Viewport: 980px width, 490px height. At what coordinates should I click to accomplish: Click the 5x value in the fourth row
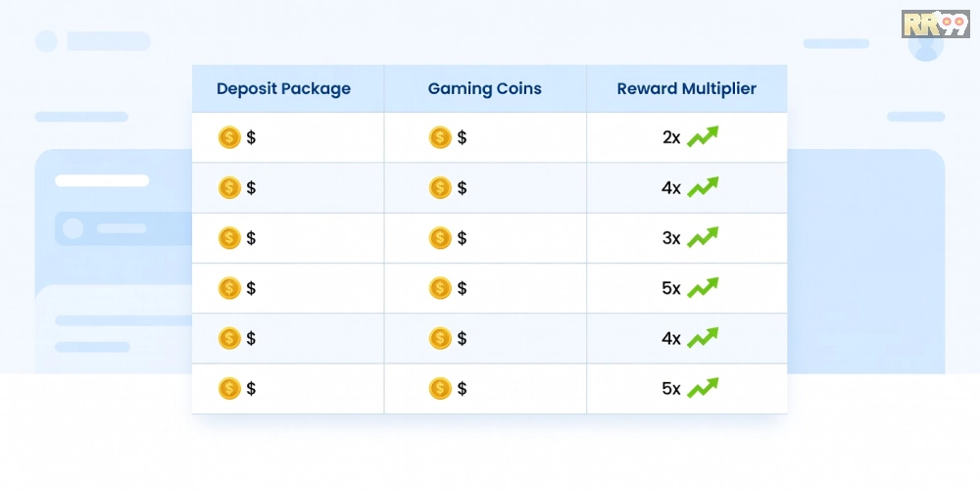[x=671, y=289]
